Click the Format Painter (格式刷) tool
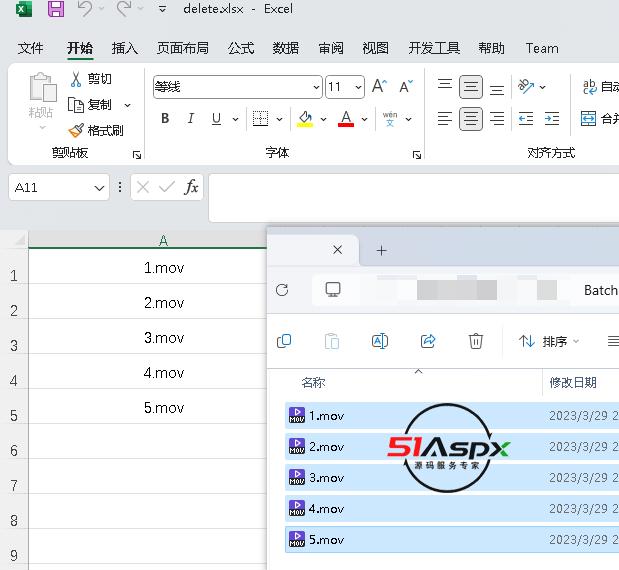Viewport: 619px width, 570px height. [x=96, y=130]
